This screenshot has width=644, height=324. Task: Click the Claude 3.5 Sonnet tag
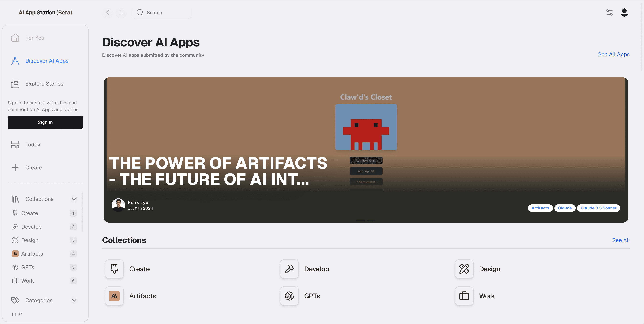(598, 208)
